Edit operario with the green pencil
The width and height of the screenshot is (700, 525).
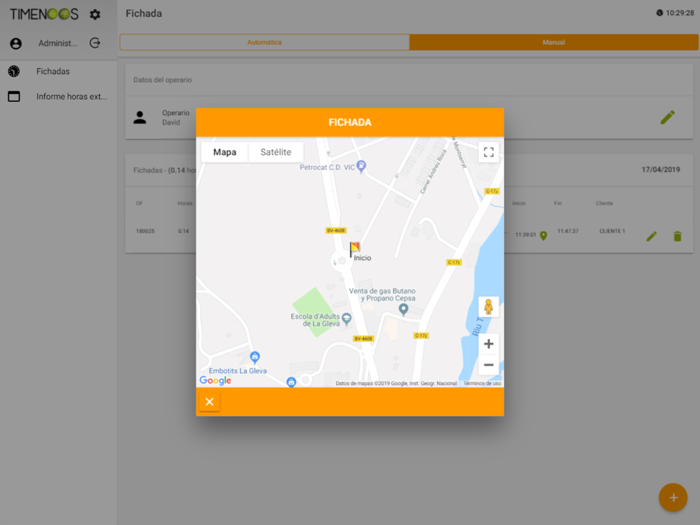point(667,117)
